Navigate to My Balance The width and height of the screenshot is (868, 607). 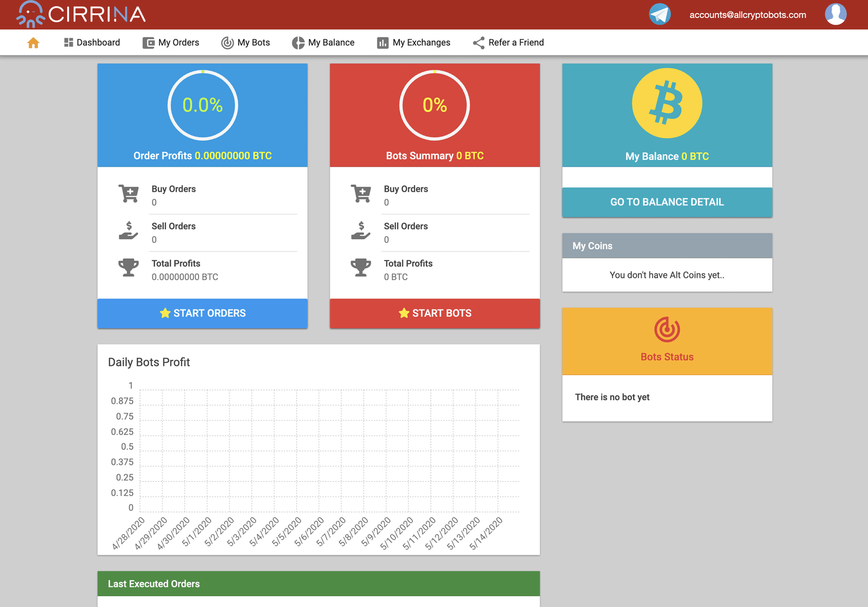point(323,43)
